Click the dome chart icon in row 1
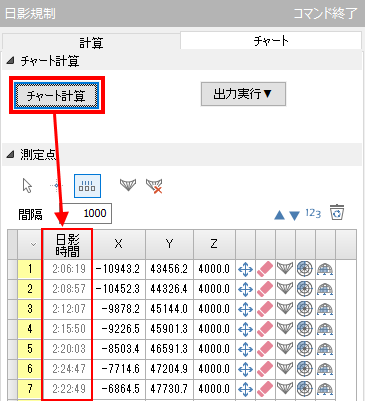This screenshot has height=401, width=365. coord(325,269)
